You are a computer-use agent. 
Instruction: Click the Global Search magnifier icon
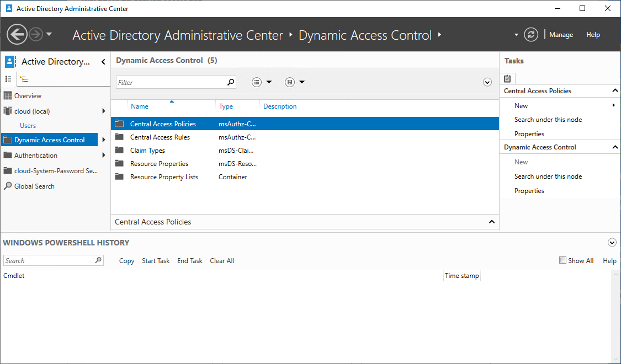click(8, 185)
